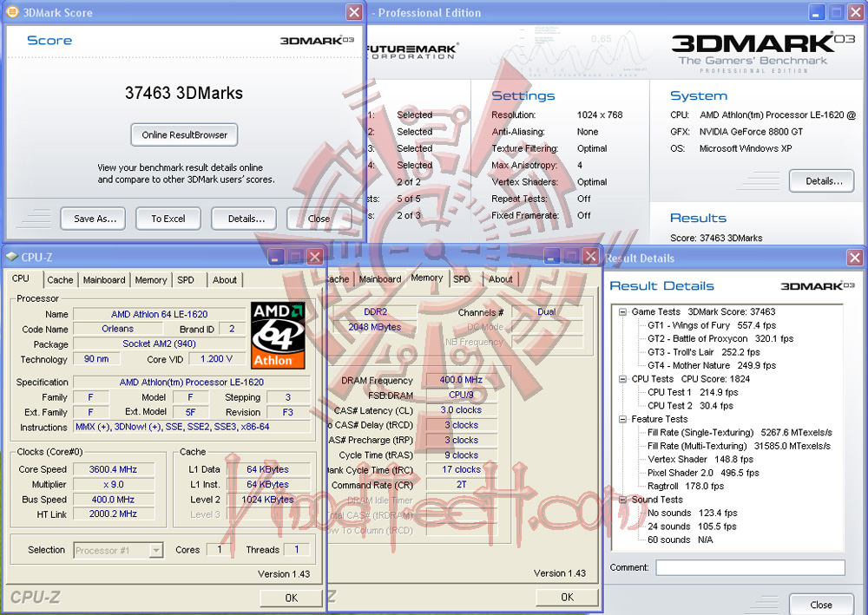Close the left CPU-Z window
868x615 pixels.
(x=314, y=257)
